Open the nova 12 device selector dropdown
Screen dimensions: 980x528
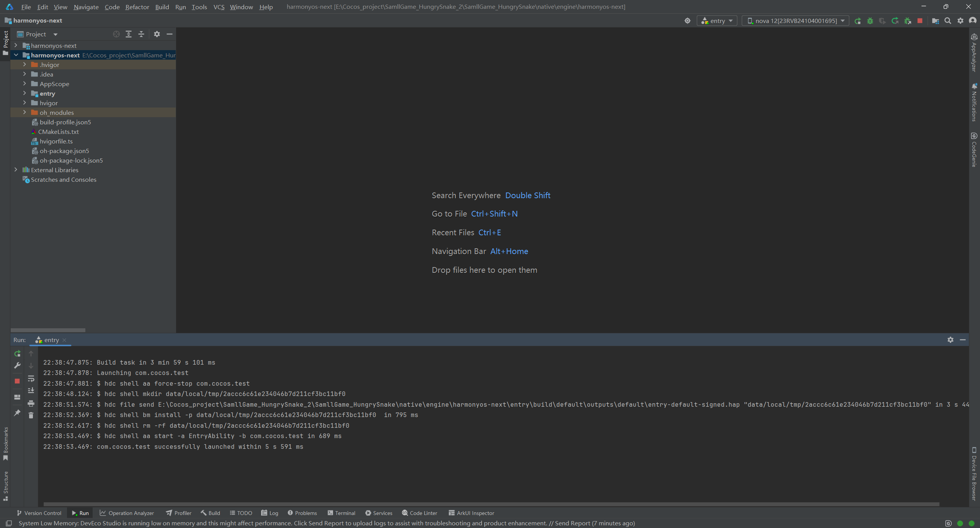tap(795, 21)
